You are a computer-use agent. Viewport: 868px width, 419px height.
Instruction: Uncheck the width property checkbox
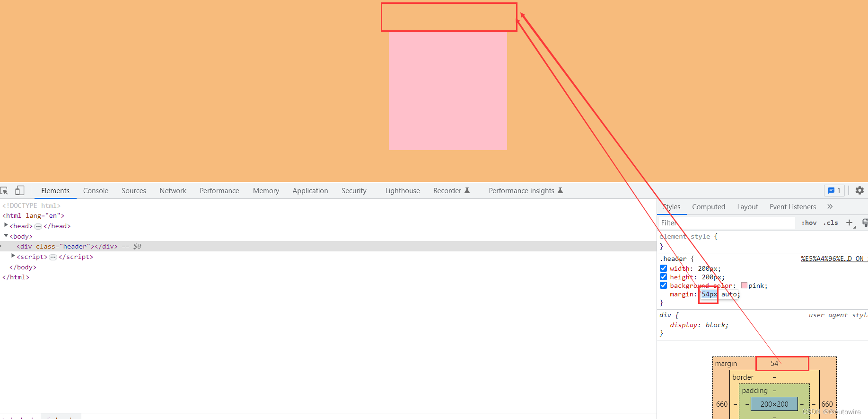(664, 268)
